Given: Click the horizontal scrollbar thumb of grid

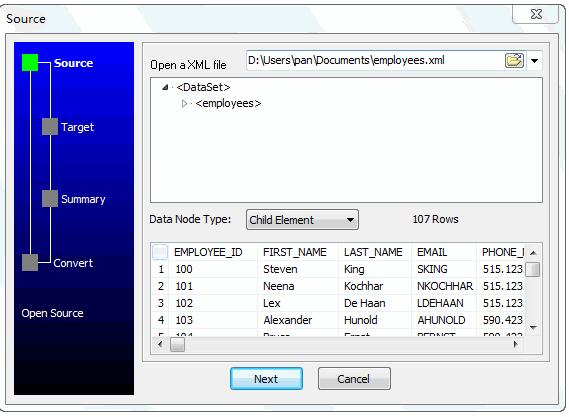Looking at the screenshot, I should point(177,344).
